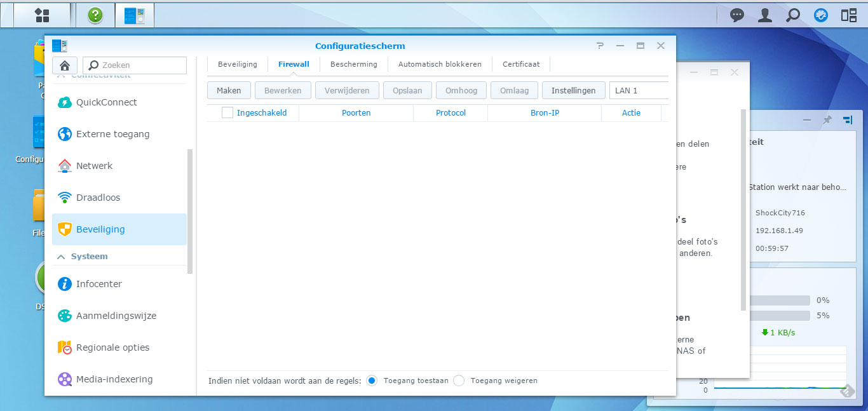Click the Configuratiescherm window title icon
The image size is (868, 411).
coord(60,46)
